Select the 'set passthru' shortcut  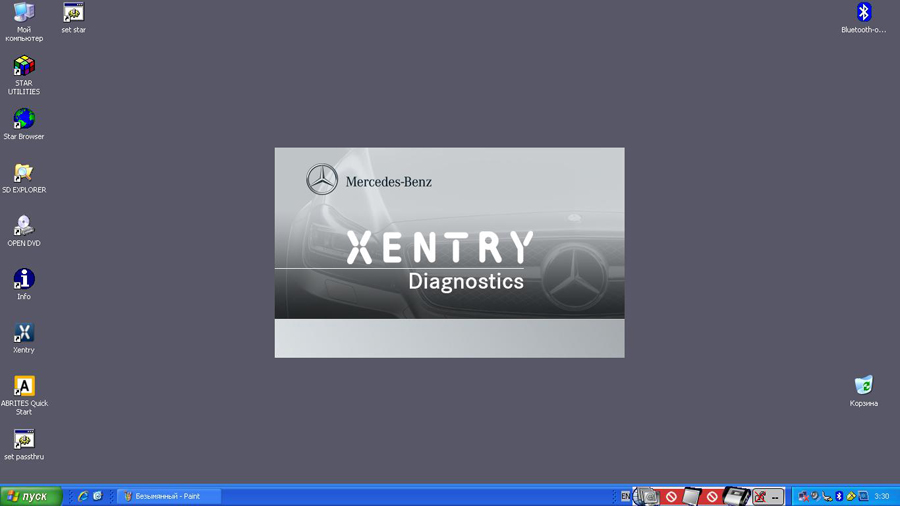[x=24, y=445]
